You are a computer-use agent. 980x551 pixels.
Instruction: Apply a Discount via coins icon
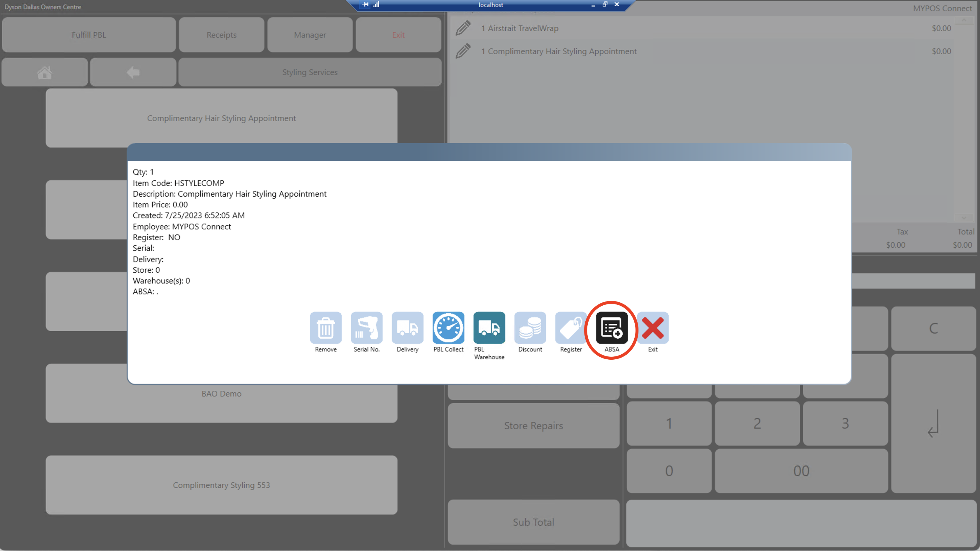pyautogui.click(x=530, y=328)
